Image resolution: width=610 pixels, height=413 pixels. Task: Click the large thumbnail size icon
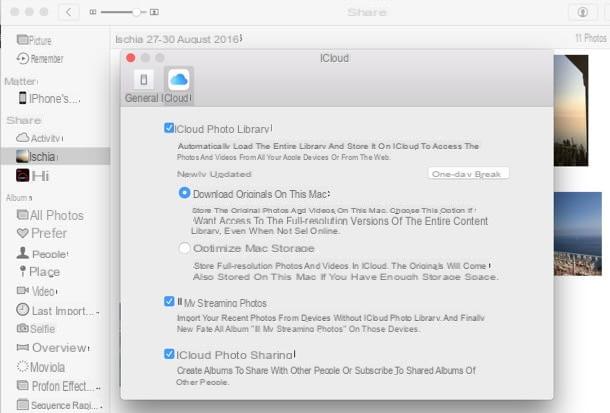[x=154, y=12]
